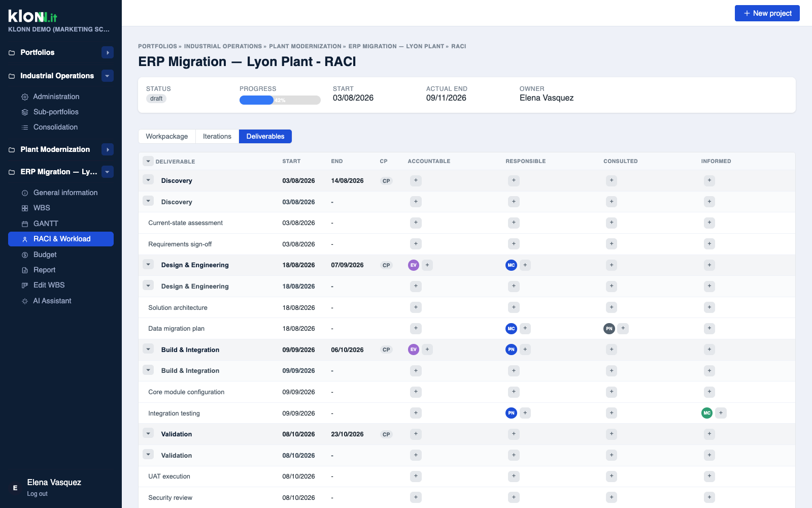812x508 pixels.
Task: Open the Administration gear icon
Action: [x=24, y=97]
